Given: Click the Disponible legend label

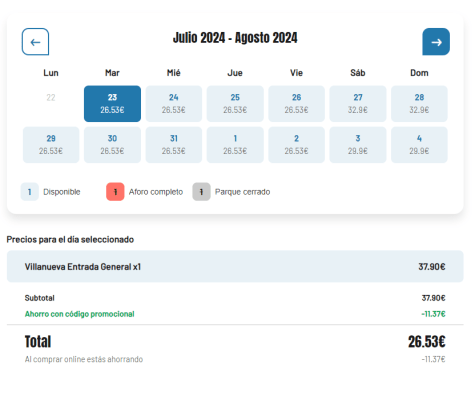Looking at the screenshot, I should tap(62, 192).
